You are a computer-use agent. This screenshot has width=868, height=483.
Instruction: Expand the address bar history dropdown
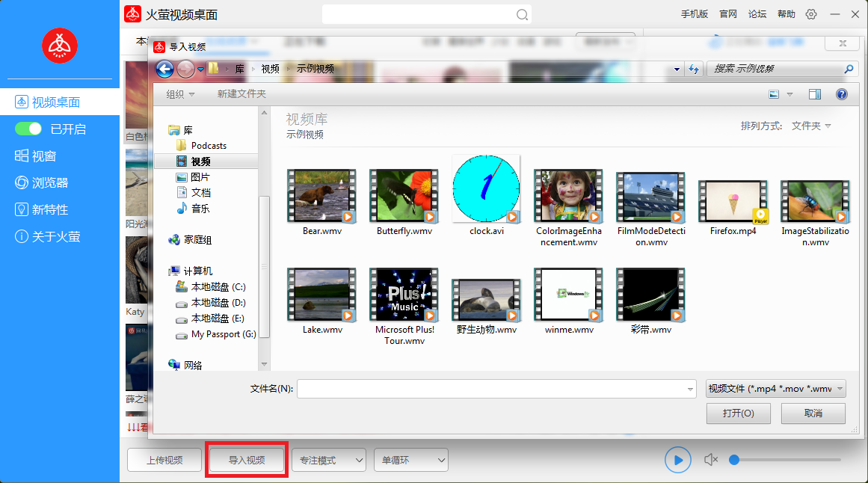677,70
